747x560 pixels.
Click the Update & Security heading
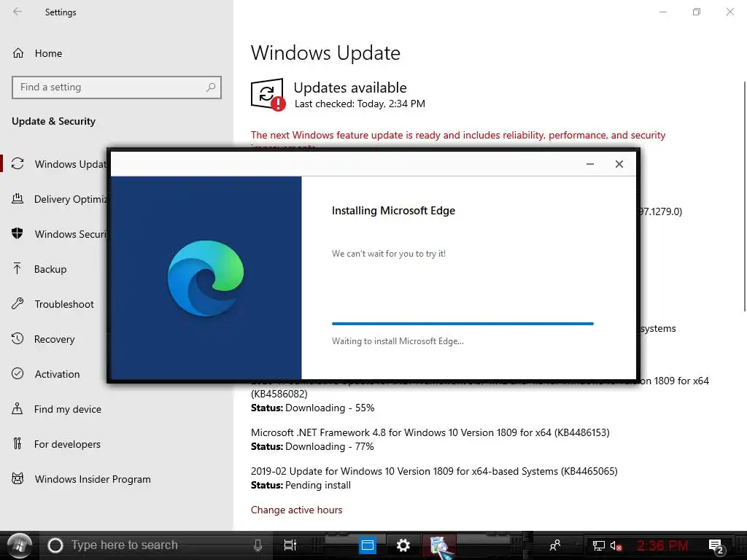point(53,122)
